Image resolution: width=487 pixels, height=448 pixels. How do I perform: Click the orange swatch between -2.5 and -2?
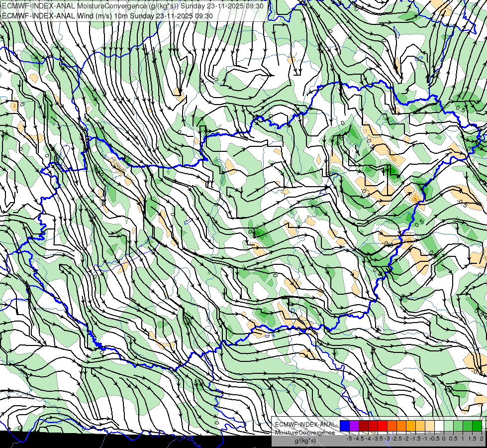click(x=401, y=426)
